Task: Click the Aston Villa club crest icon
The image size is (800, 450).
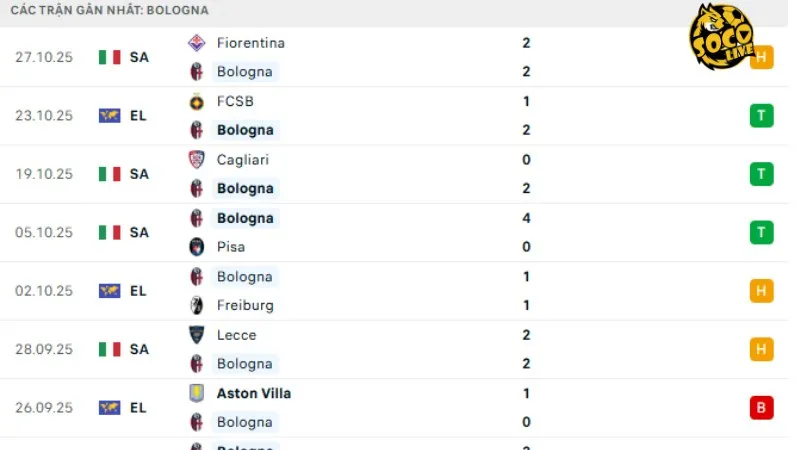Action: 196,393
